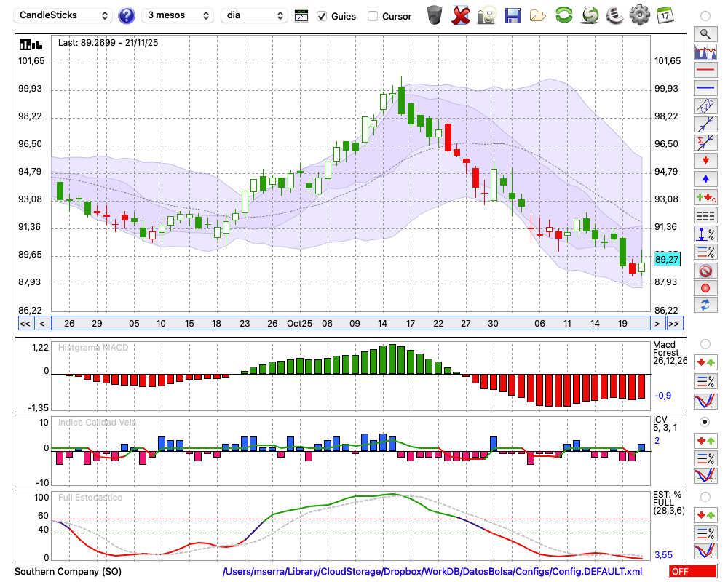Open the calendar icon in the toolbar
Viewport: 728px width, 582px height.
pos(665,15)
